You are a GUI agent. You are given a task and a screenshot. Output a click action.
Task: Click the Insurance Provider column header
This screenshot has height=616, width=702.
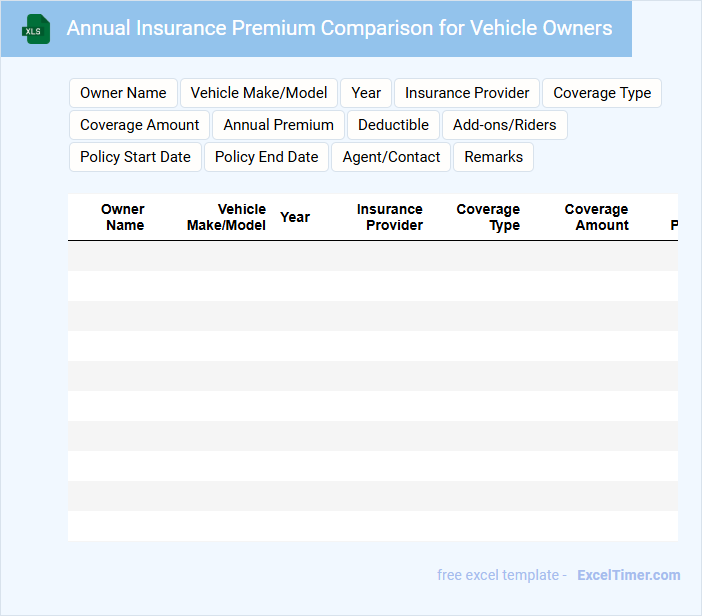390,217
